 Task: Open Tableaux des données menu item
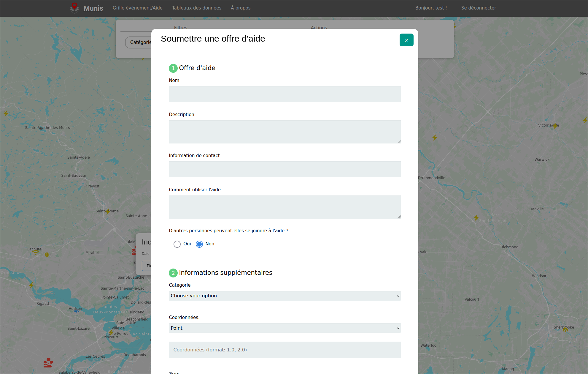pyautogui.click(x=196, y=8)
